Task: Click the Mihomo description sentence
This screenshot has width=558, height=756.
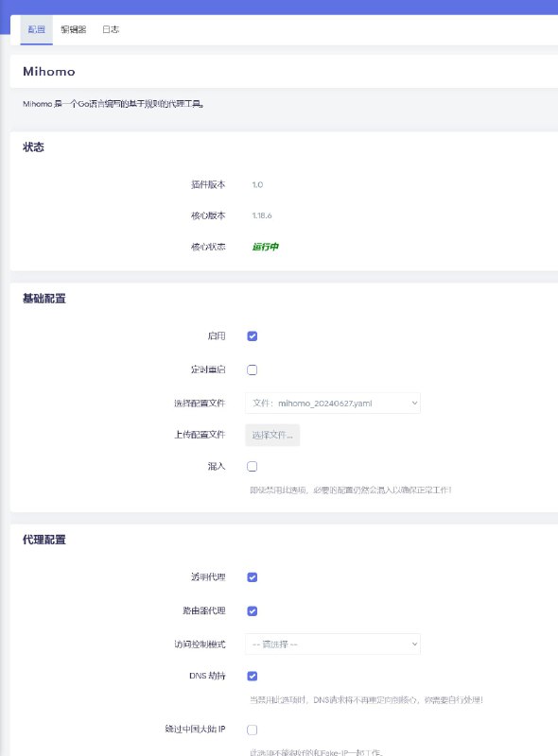Action: tap(113, 104)
